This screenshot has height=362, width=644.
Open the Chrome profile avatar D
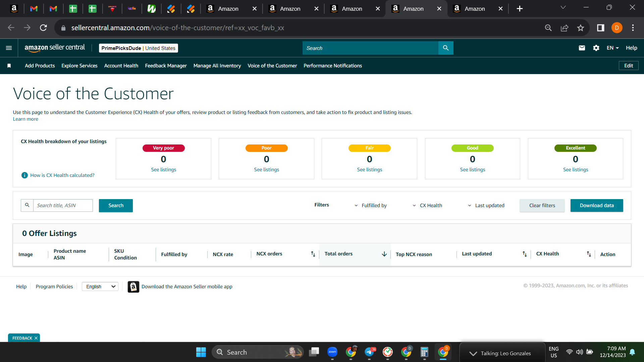pos(617,28)
